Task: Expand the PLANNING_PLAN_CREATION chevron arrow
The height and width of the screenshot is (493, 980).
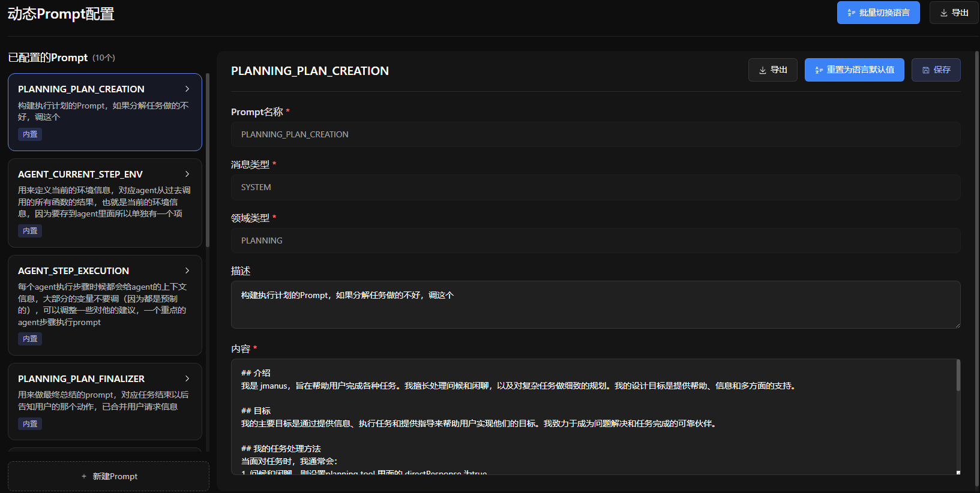Action: pos(187,89)
